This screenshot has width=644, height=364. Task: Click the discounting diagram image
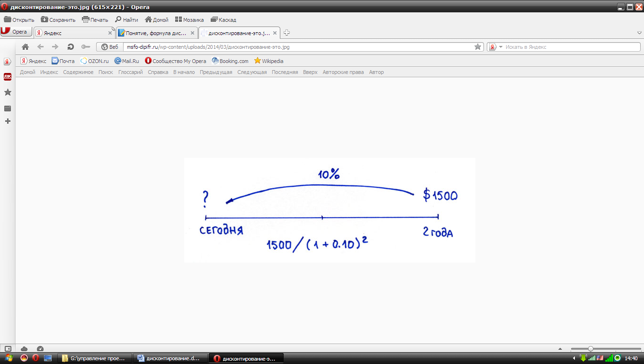pos(330,210)
